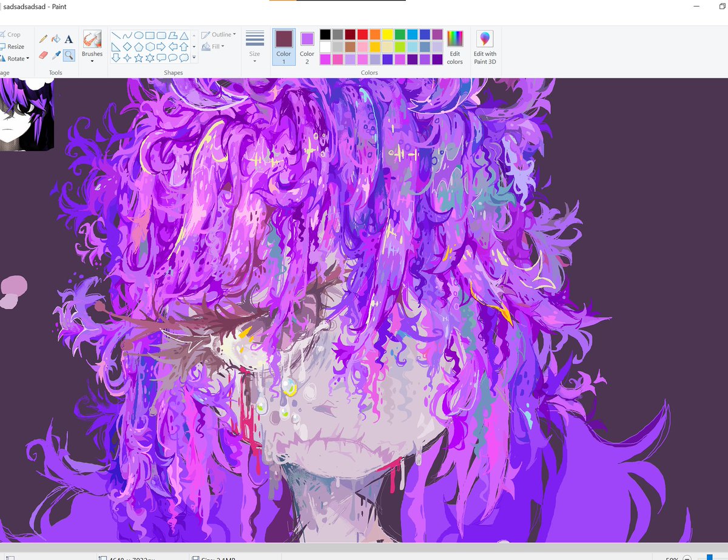
Task: Choose the Rectangle shape
Action: tap(150, 35)
